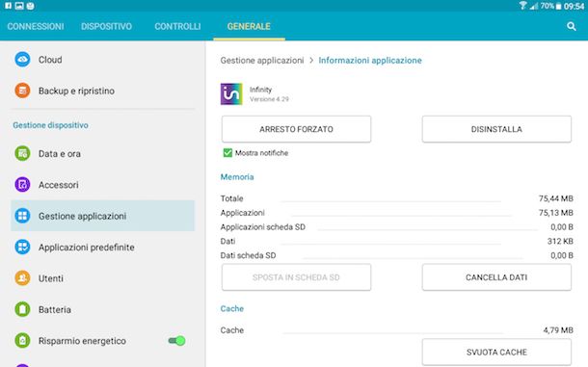Viewport: 588px width, 367px height.
Task: Open Risparmio energetico label
Action: (82, 341)
